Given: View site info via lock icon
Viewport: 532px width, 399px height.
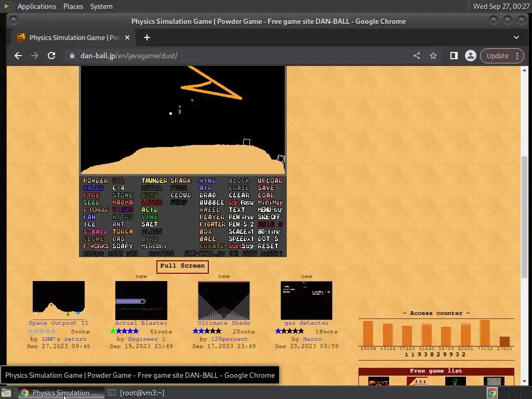Looking at the screenshot, I should tap(72, 56).
